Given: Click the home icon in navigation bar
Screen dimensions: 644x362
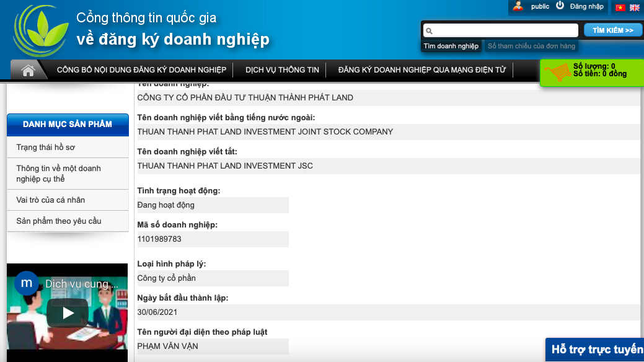Looking at the screenshot, I should pyautogui.click(x=28, y=70).
